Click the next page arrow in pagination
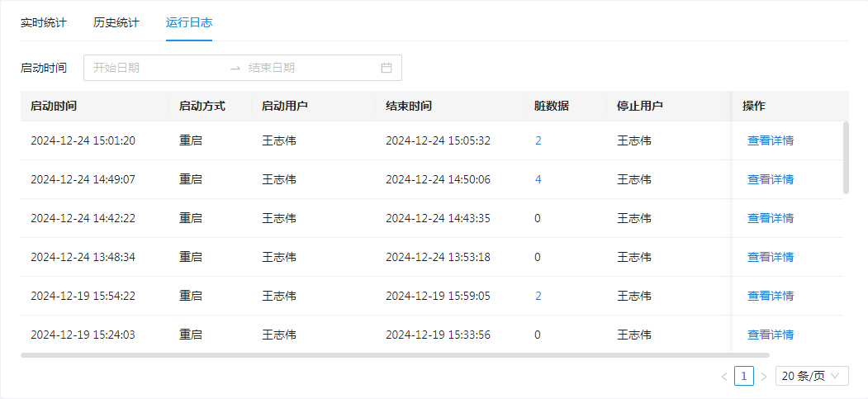This screenshot has height=399, width=868. 764,377
